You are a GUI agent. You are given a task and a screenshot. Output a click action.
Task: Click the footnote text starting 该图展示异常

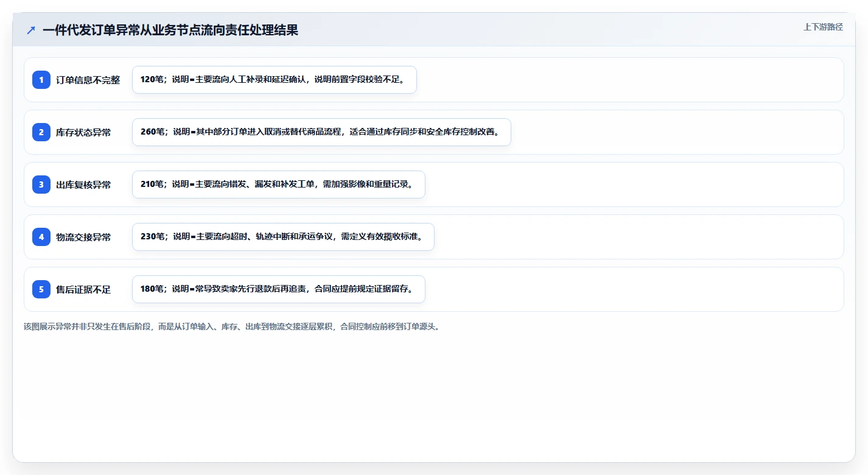click(x=231, y=326)
